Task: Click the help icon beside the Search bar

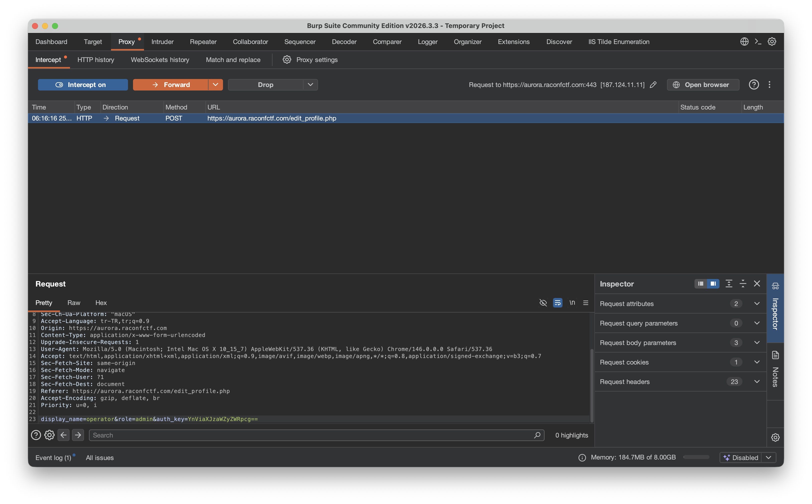Action: coord(36,435)
